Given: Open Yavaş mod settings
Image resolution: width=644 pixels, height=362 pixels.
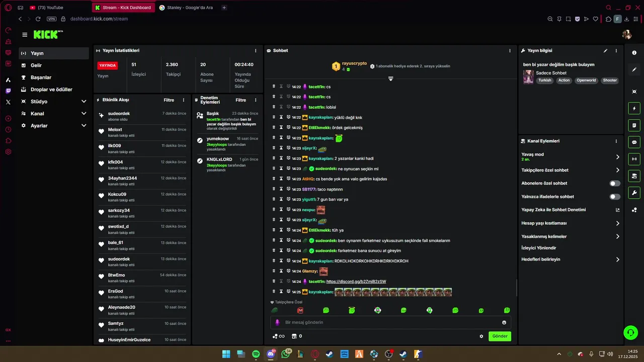Looking at the screenshot, I should pos(571,157).
